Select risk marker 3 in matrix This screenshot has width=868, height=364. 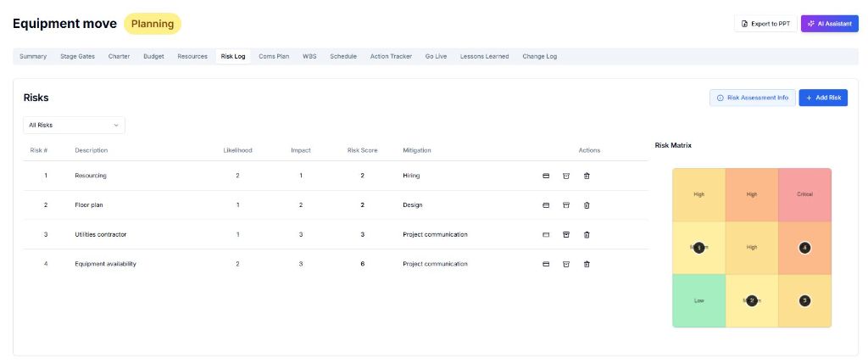point(805,301)
